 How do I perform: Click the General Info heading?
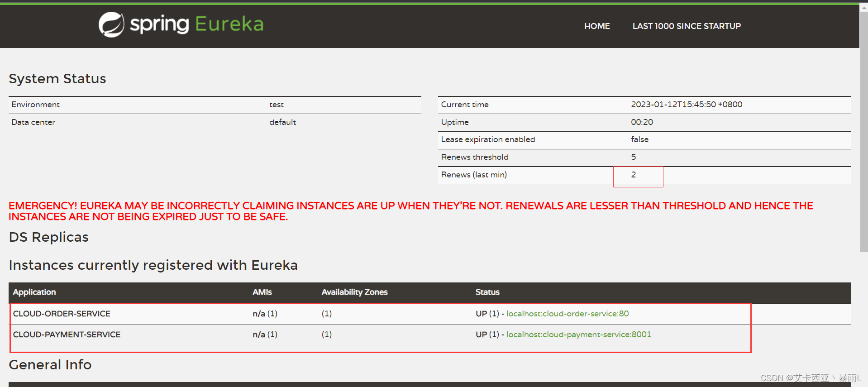(50, 365)
